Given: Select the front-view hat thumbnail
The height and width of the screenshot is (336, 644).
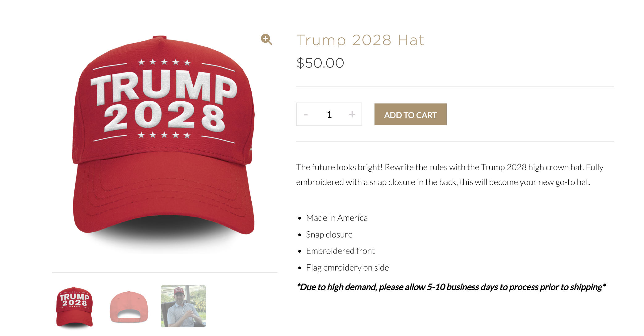Looking at the screenshot, I should tap(74, 307).
